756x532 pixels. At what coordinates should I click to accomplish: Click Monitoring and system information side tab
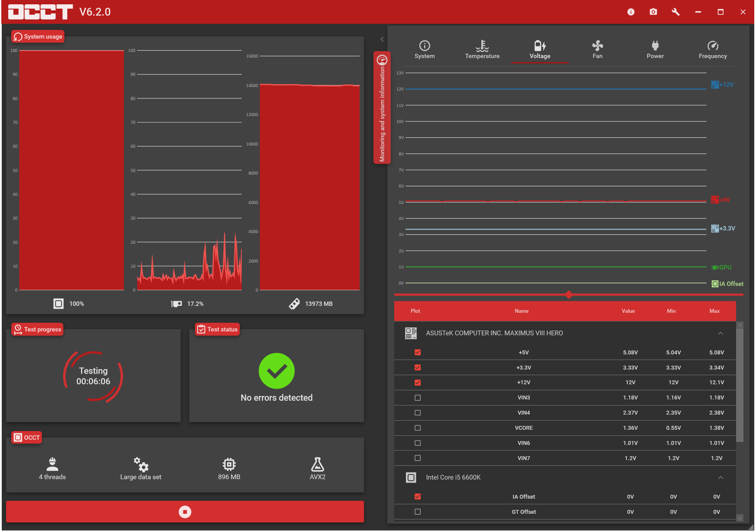pyautogui.click(x=382, y=108)
